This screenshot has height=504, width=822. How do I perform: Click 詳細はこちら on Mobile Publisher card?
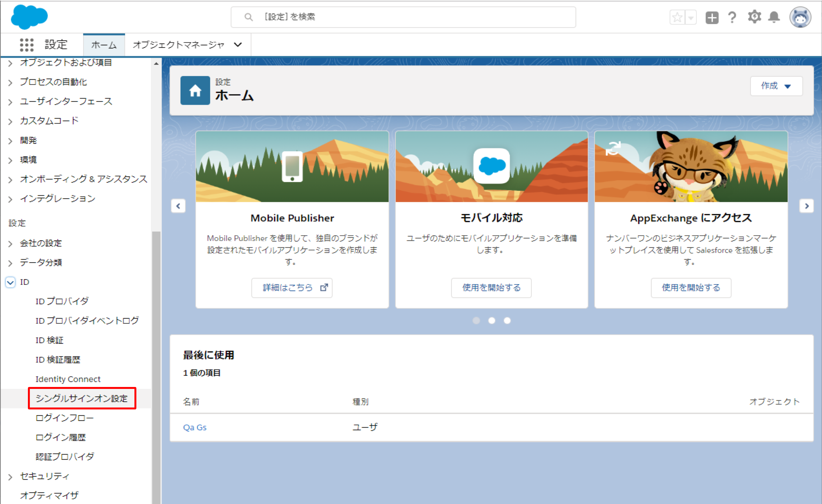pos(292,288)
